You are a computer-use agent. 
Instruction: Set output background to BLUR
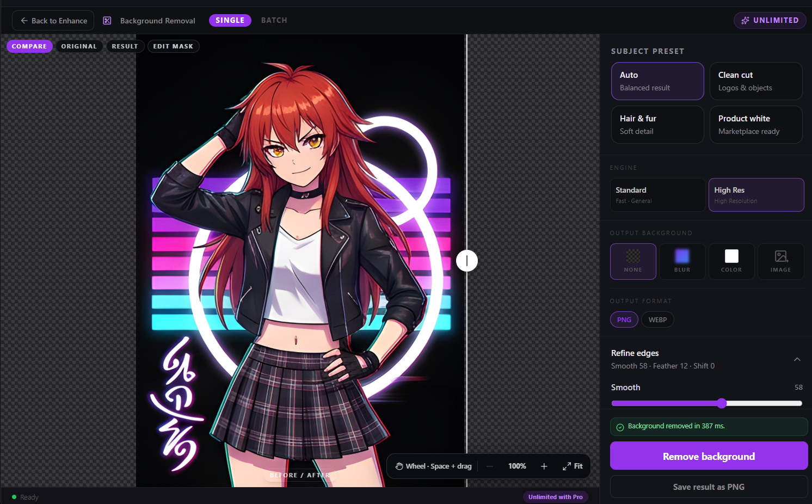(x=682, y=261)
